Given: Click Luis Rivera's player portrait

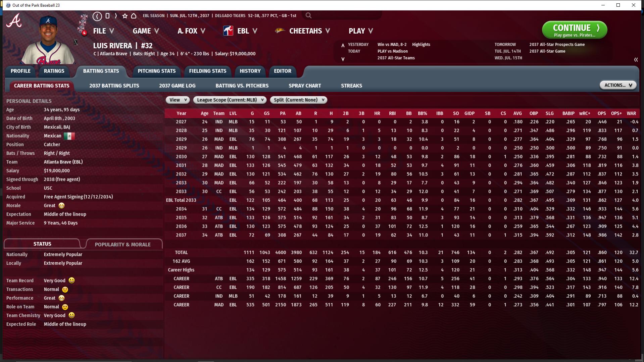Looking at the screenshot, I should tap(48, 40).
